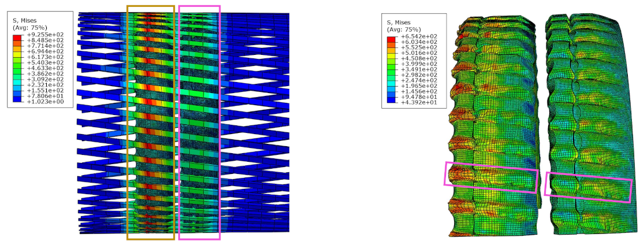The height and width of the screenshot is (245, 644).
Task: Pick the +5.016e+02 legend value
Action: [x=418, y=53]
